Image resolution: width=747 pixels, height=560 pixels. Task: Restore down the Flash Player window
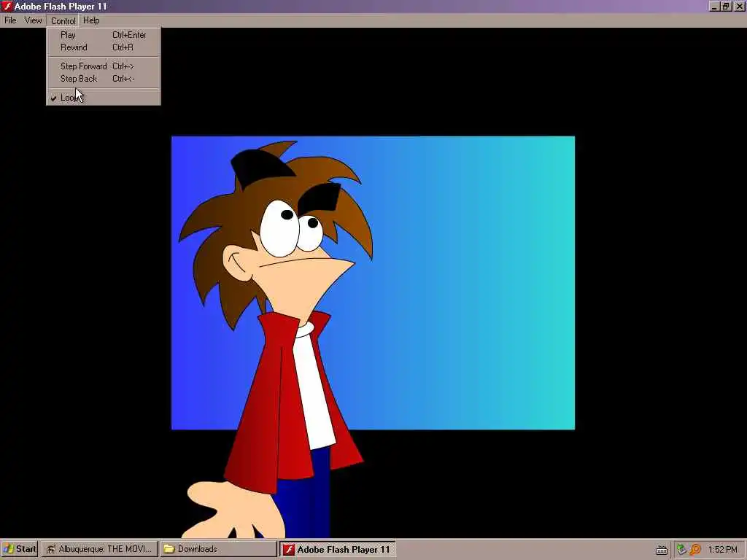coord(726,6)
